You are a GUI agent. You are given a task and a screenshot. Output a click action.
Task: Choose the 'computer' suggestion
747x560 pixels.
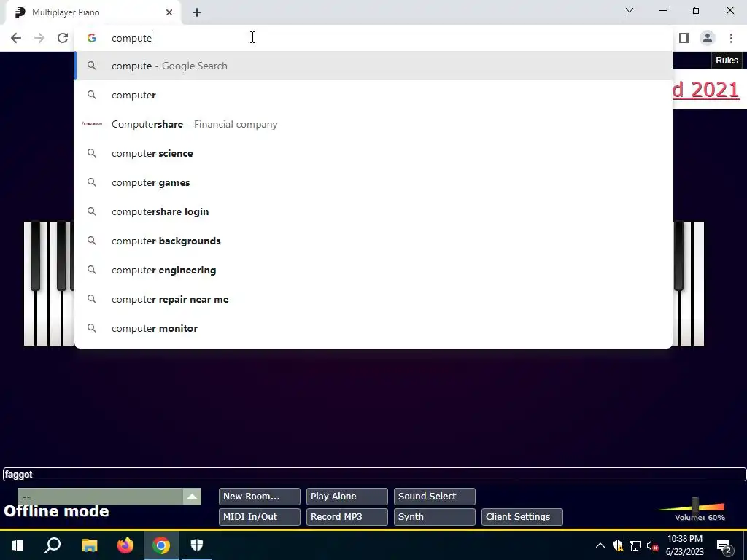pyautogui.click(x=373, y=95)
